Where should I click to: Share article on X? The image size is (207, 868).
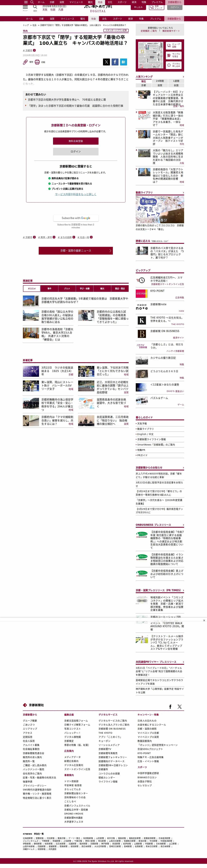(x=106, y=62)
